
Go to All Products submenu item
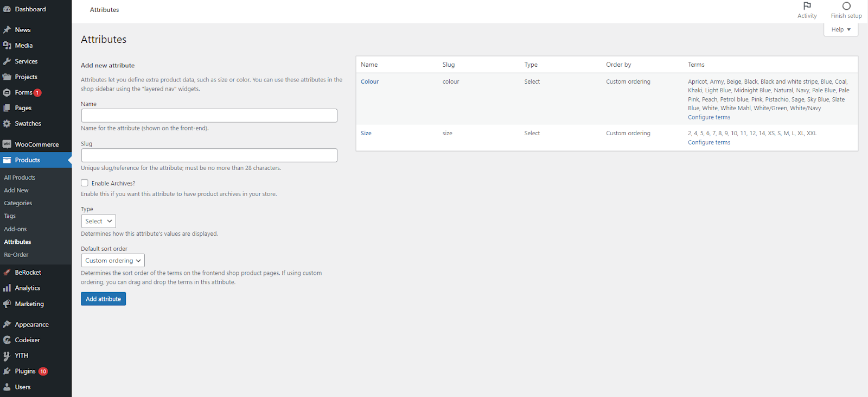[20, 178]
